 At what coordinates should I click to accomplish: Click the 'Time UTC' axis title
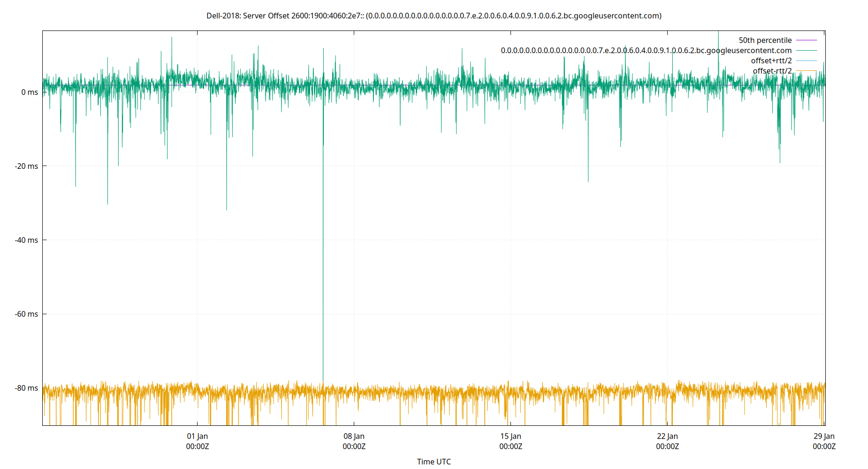[434, 461]
